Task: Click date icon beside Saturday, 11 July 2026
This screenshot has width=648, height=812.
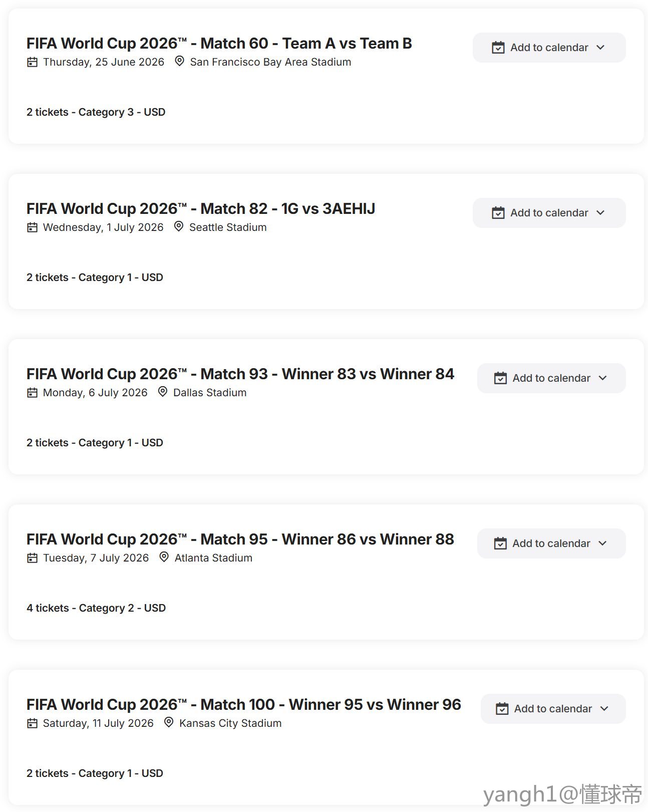Action: click(32, 723)
